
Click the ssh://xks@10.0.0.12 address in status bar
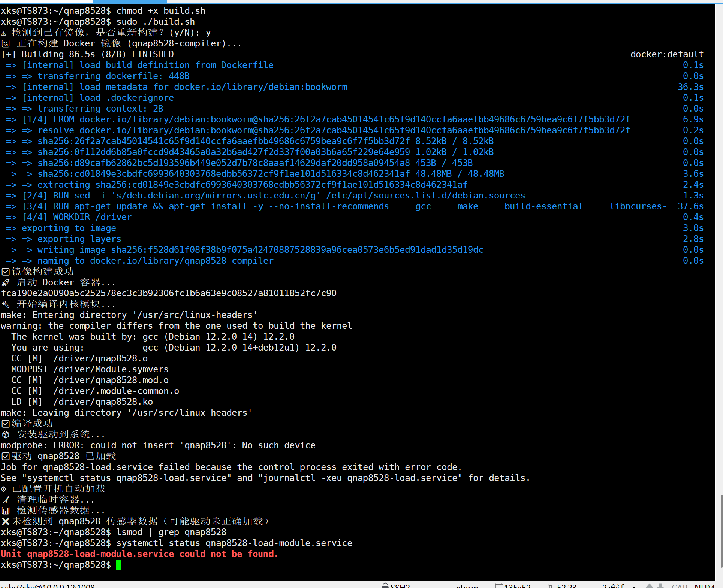tap(48, 586)
